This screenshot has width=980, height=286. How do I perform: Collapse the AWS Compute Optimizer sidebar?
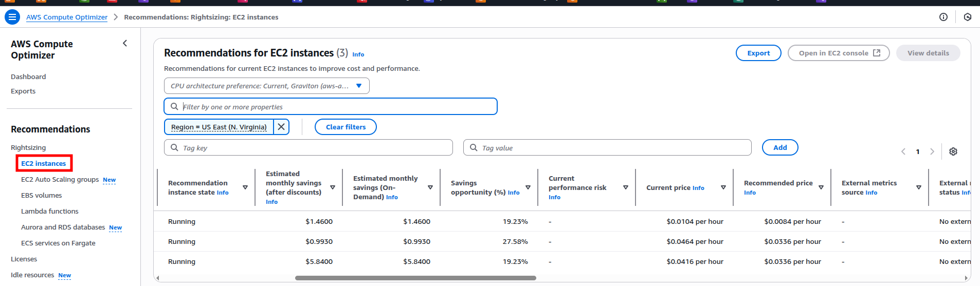pyautogui.click(x=125, y=44)
